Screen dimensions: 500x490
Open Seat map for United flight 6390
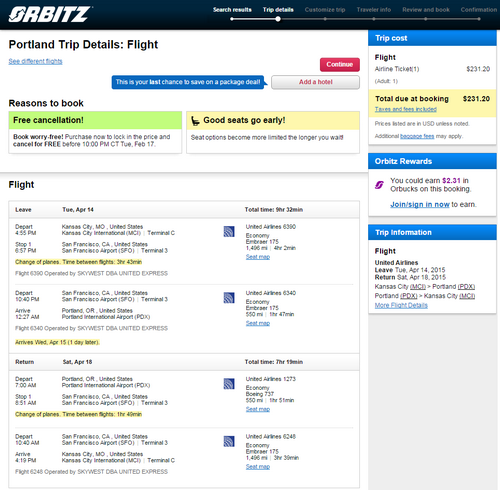(x=258, y=257)
